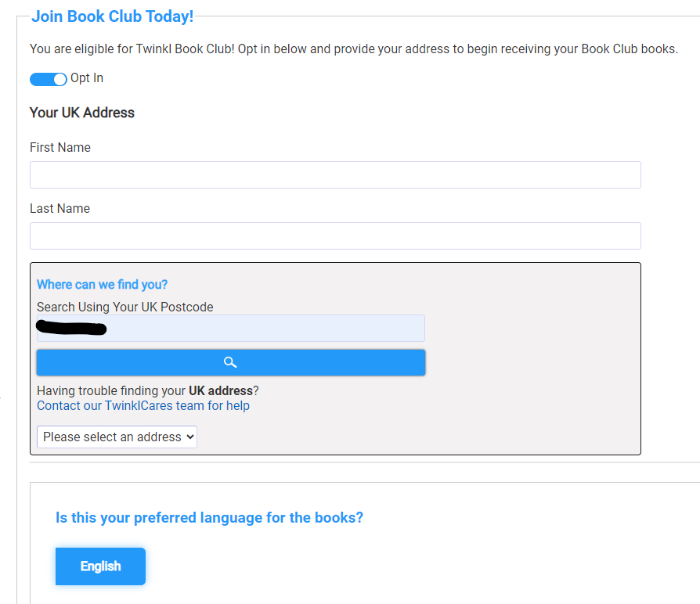
Task: Click the First Name input field
Action: [x=335, y=175]
